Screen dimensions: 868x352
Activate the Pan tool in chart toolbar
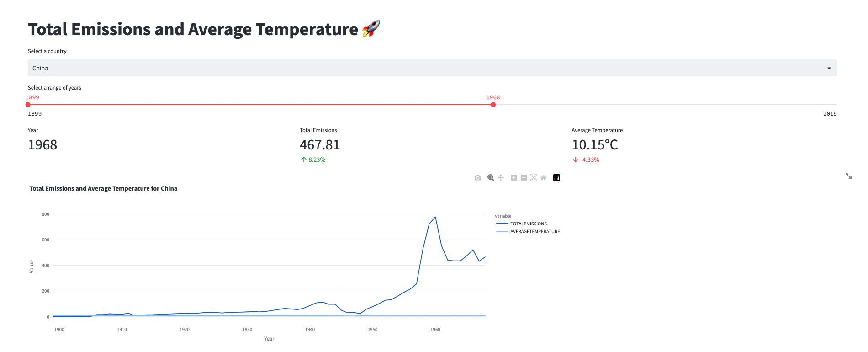501,178
